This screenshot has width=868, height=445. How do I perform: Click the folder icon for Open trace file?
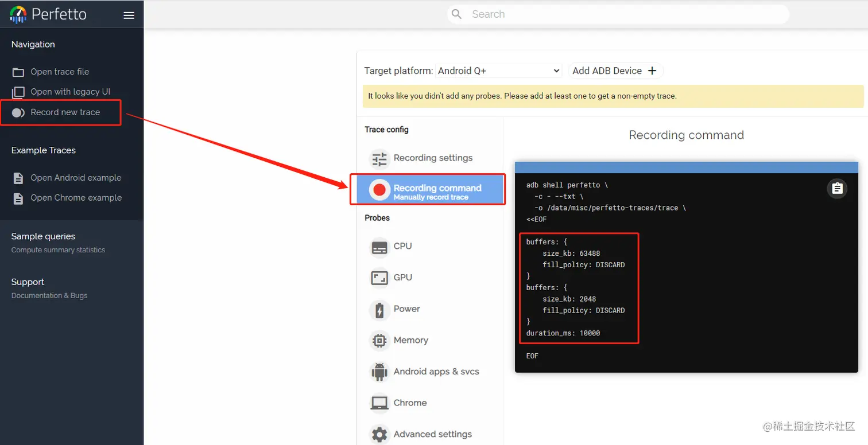point(18,72)
